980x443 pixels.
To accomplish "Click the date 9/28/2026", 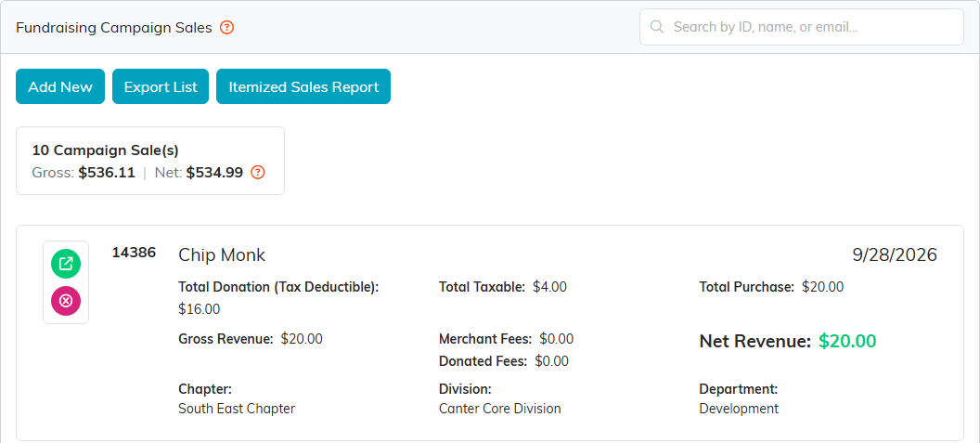I will coord(895,254).
